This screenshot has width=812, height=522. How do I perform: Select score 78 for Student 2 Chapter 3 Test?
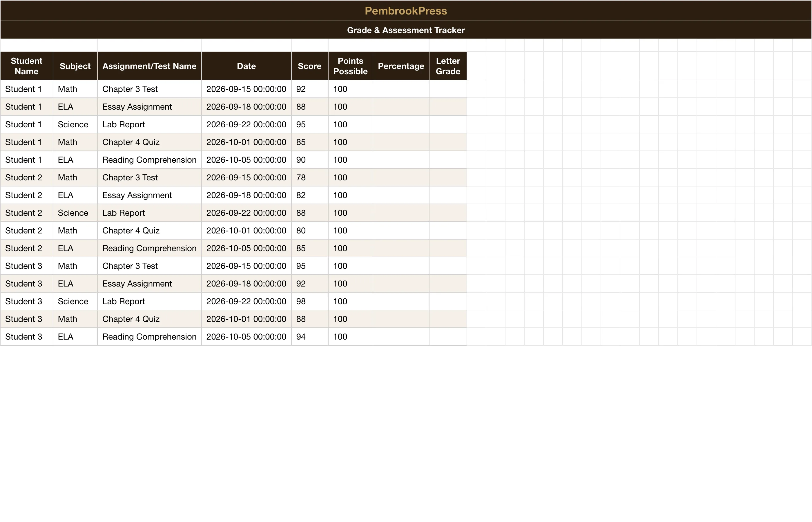click(x=310, y=177)
